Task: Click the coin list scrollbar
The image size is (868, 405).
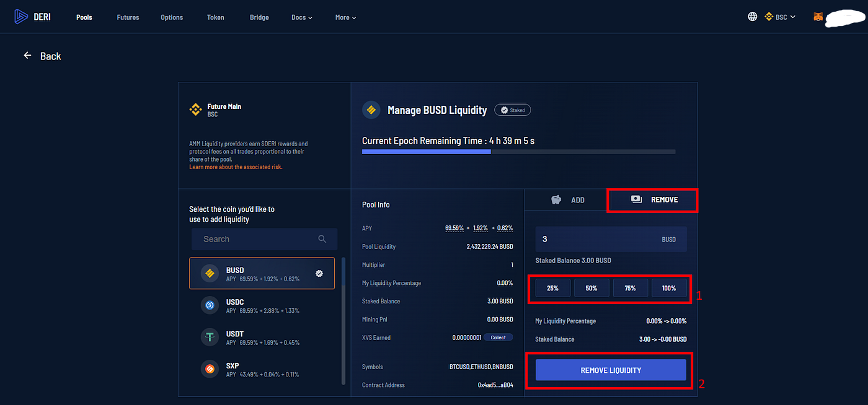Action: click(x=343, y=321)
